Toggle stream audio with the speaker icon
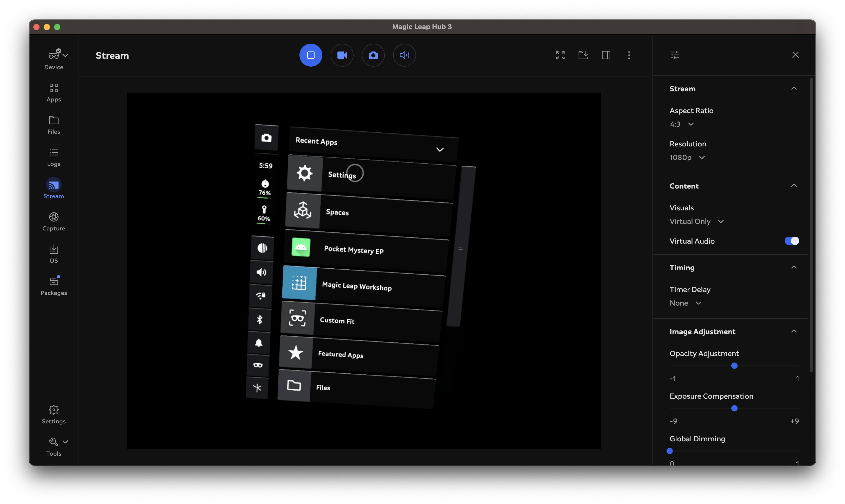Screen dimensions: 845x504 coord(404,55)
